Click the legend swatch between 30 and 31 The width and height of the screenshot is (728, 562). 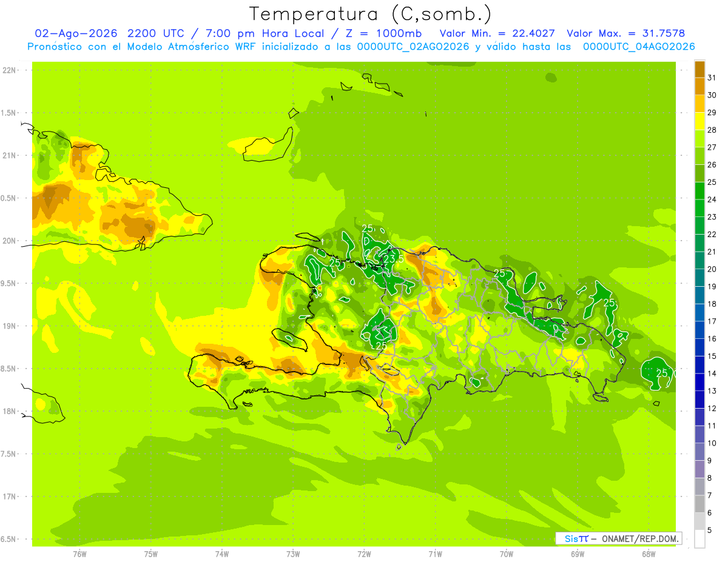699,87
